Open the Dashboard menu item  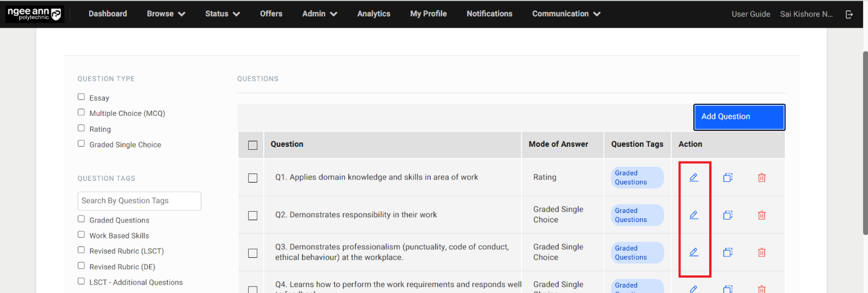[107, 14]
